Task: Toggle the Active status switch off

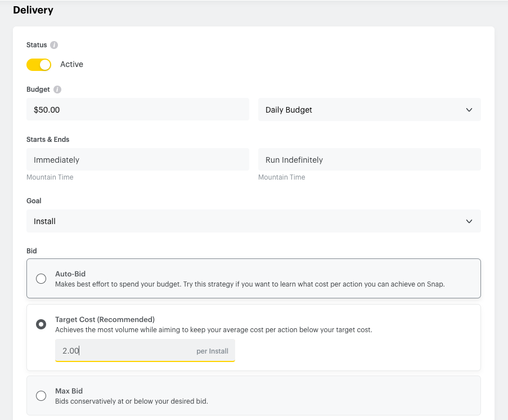Action: click(x=39, y=65)
